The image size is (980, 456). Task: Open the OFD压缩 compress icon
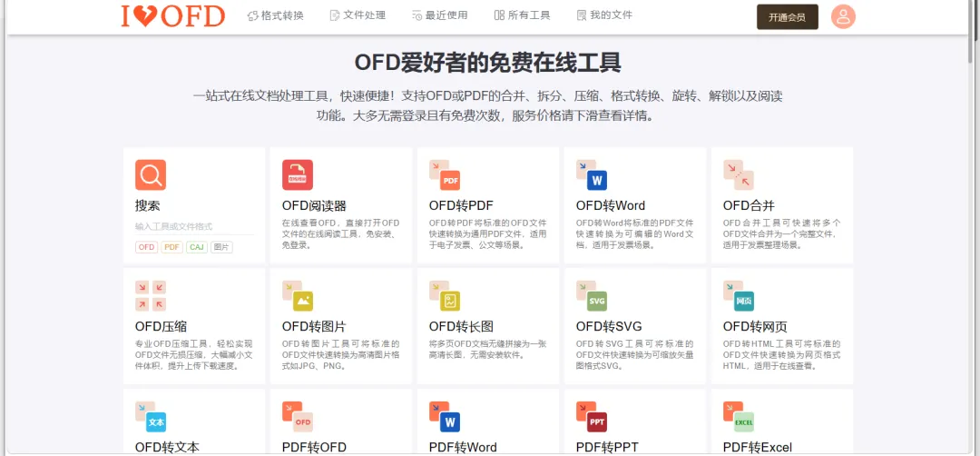(151, 295)
